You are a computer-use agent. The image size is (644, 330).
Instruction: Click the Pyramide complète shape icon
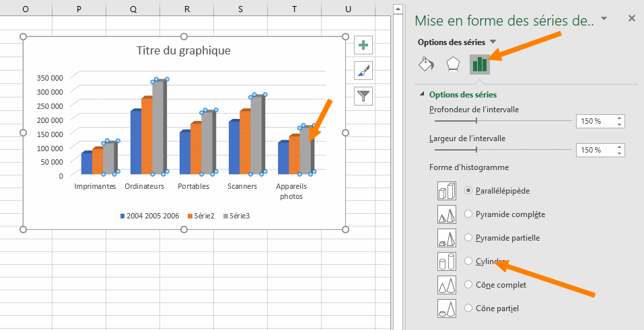447,214
